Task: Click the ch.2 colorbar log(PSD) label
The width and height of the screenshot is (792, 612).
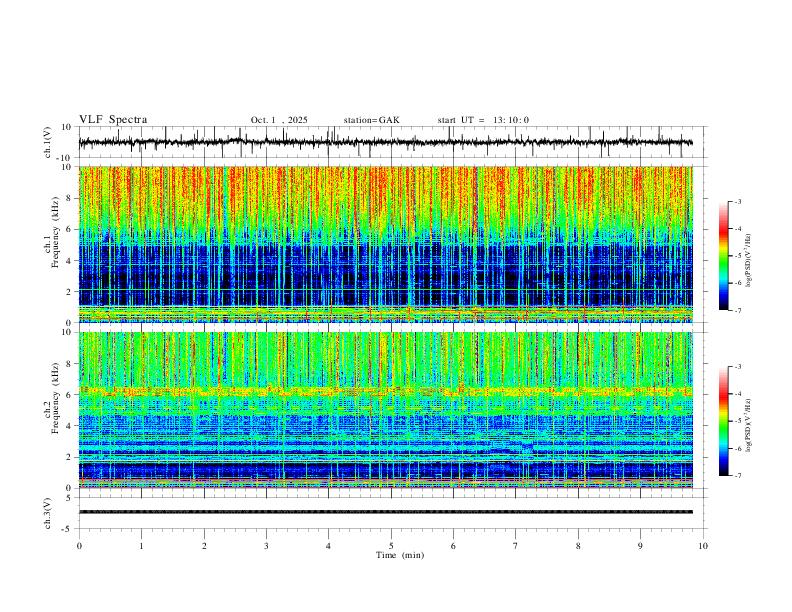Action: coord(749,425)
